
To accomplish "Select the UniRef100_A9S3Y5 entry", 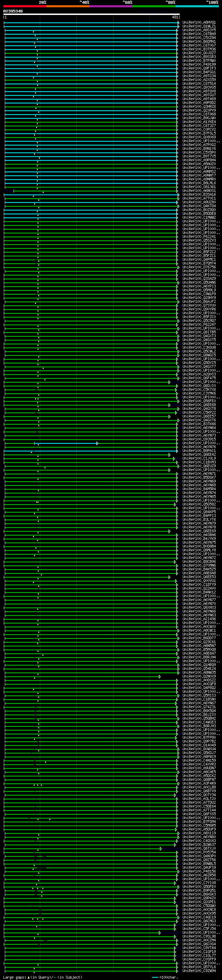I will pos(199,30).
